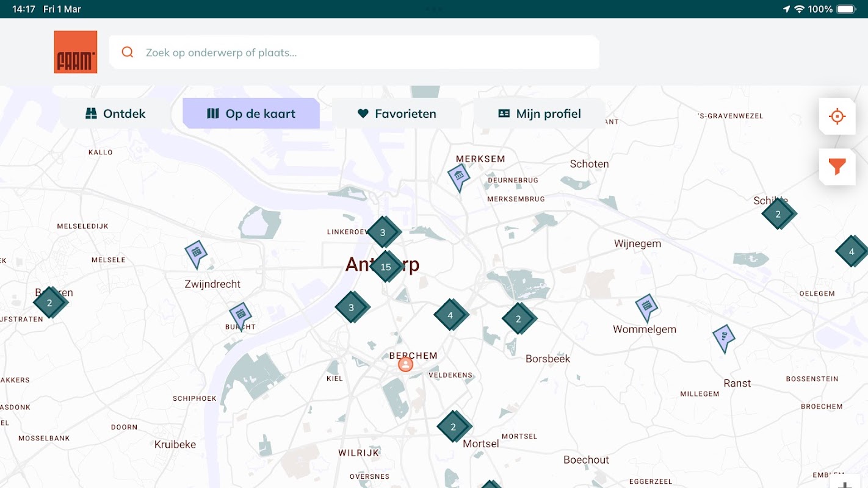Tap the KALLO map label
This screenshot has width=868, height=488.
(101, 152)
